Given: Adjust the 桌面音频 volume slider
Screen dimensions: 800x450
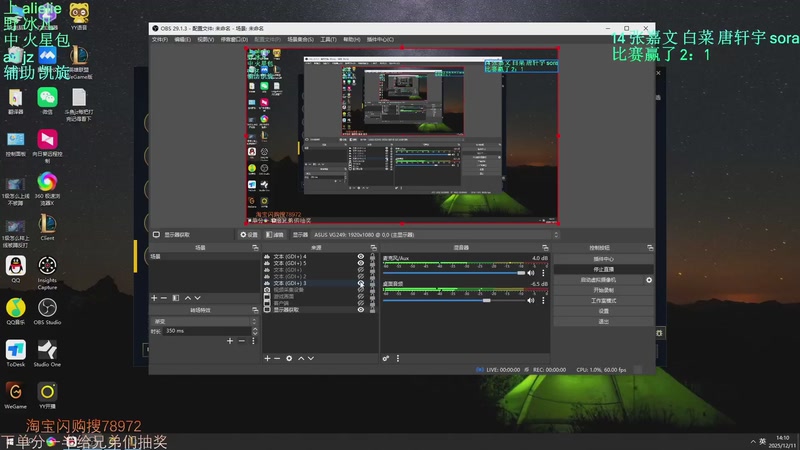Looking at the screenshot, I should [454, 301].
